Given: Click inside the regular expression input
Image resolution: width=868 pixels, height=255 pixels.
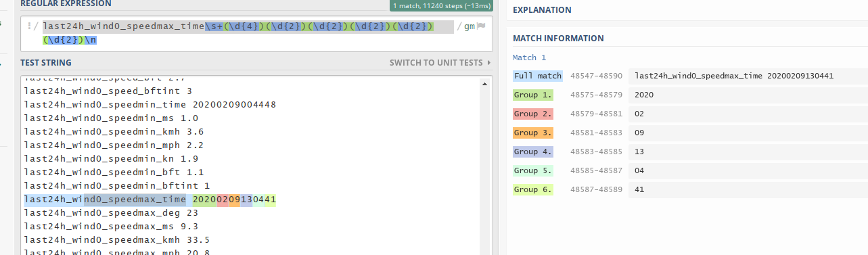Looking at the screenshot, I should coord(248,33).
